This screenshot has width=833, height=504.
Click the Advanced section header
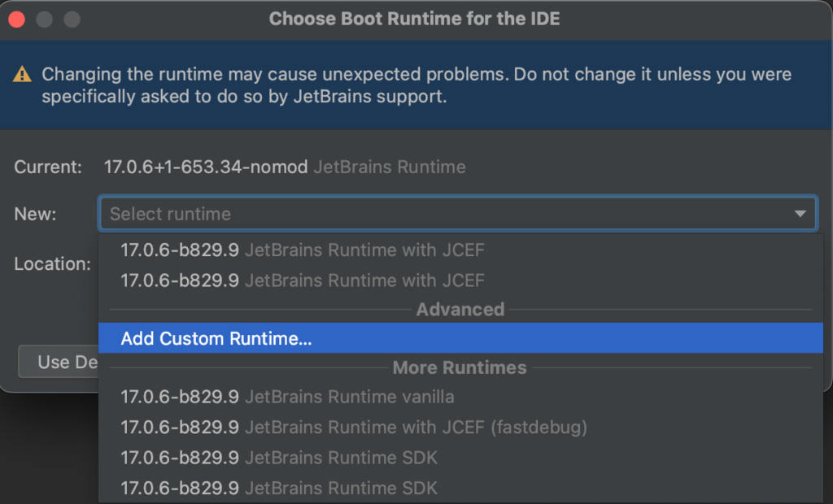(x=460, y=309)
